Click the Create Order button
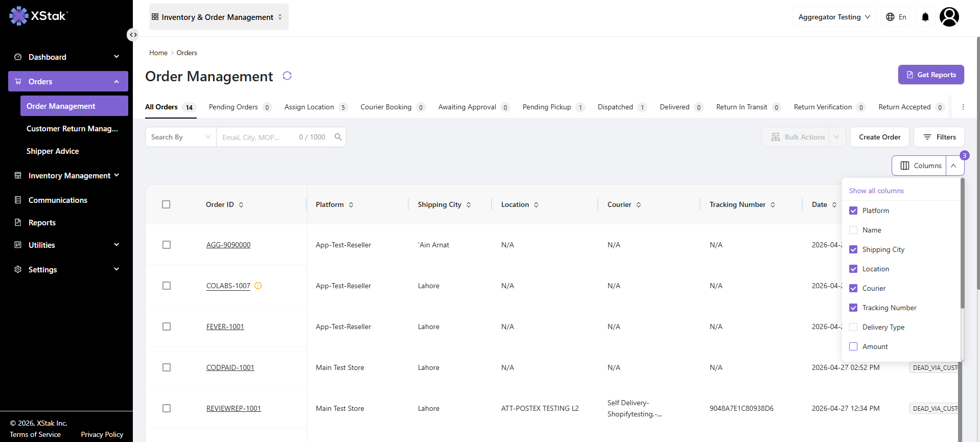 coord(880,137)
